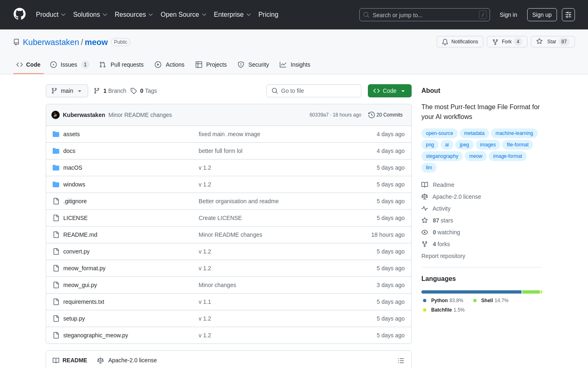The width and height of the screenshot is (588, 368).
Task: Switch to the Projects tab
Action: pyautogui.click(x=211, y=65)
